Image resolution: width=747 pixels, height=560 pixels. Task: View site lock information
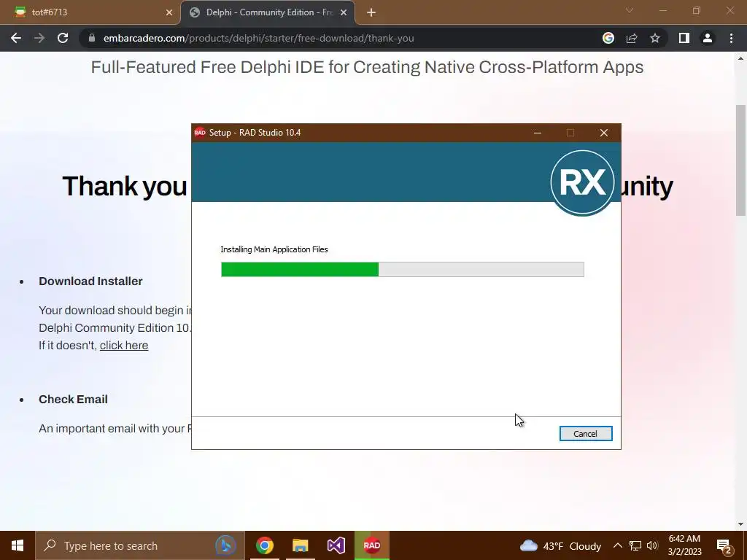92,38
